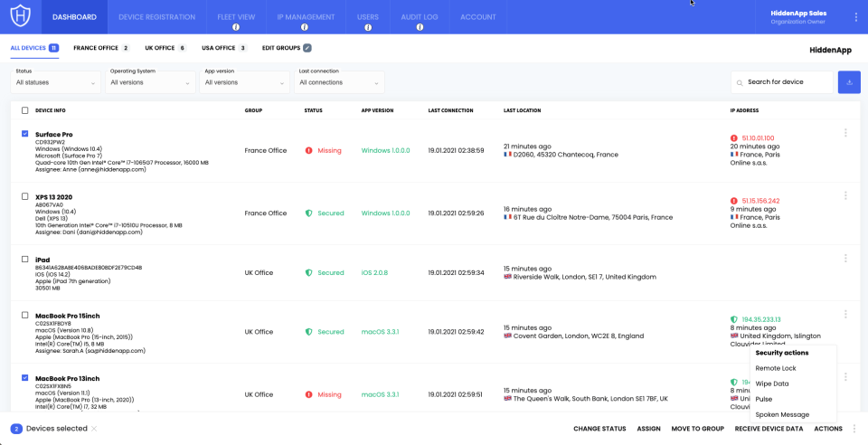Click the Search for device field
Screen dimensions: 868x445
[x=781, y=82]
